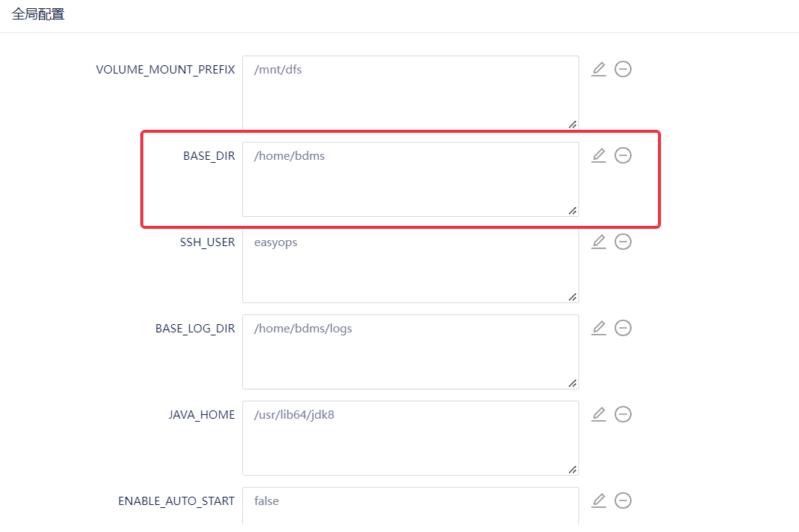Click the resize grip of the JAVA_HOME textarea
This screenshot has height=532, width=799.
point(572,470)
